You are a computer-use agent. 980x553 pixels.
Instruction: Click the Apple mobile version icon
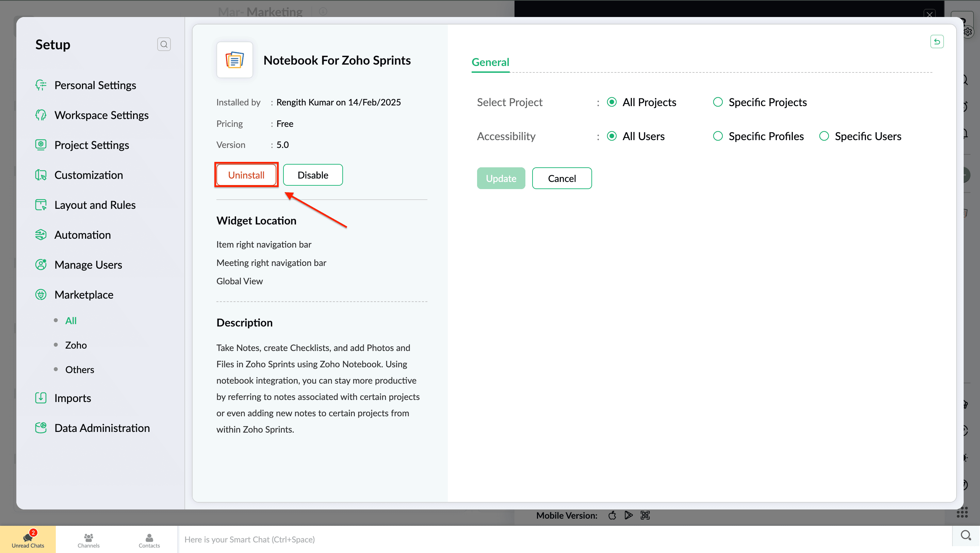click(x=612, y=515)
